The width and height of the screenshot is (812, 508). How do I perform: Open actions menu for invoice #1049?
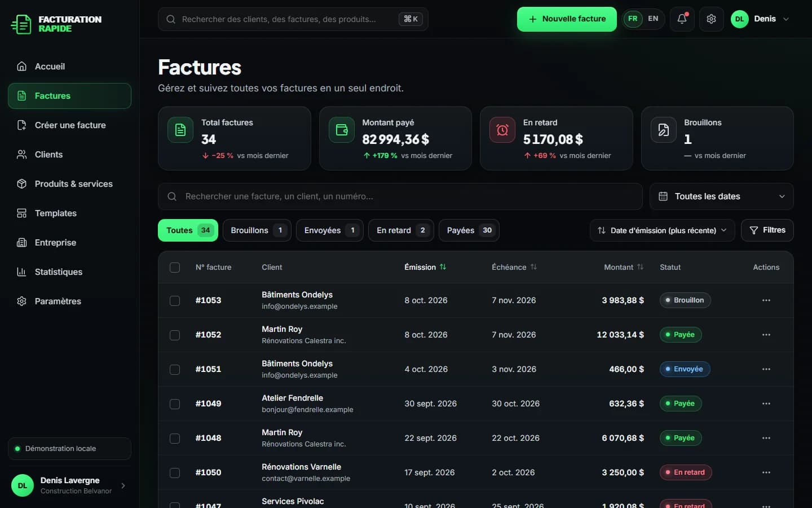click(766, 404)
